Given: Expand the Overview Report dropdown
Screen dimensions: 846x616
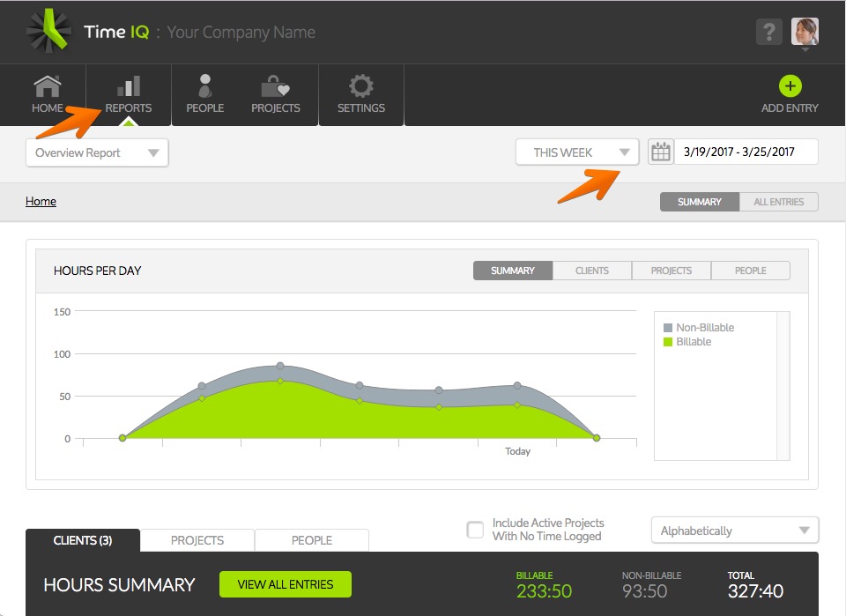Looking at the screenshot, I should [97, 152].
